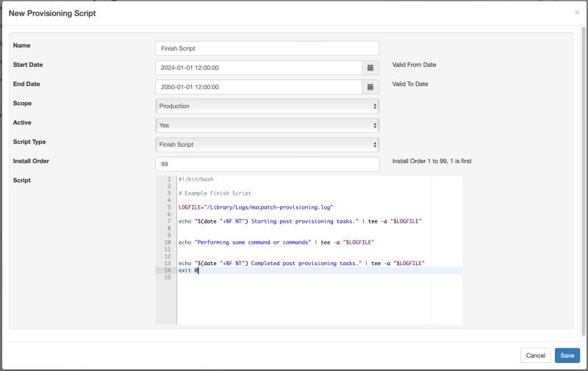Click the Start Date text field
Image resolution: width=588 pixels, height=371 pixels.
(x=259, y=68)
